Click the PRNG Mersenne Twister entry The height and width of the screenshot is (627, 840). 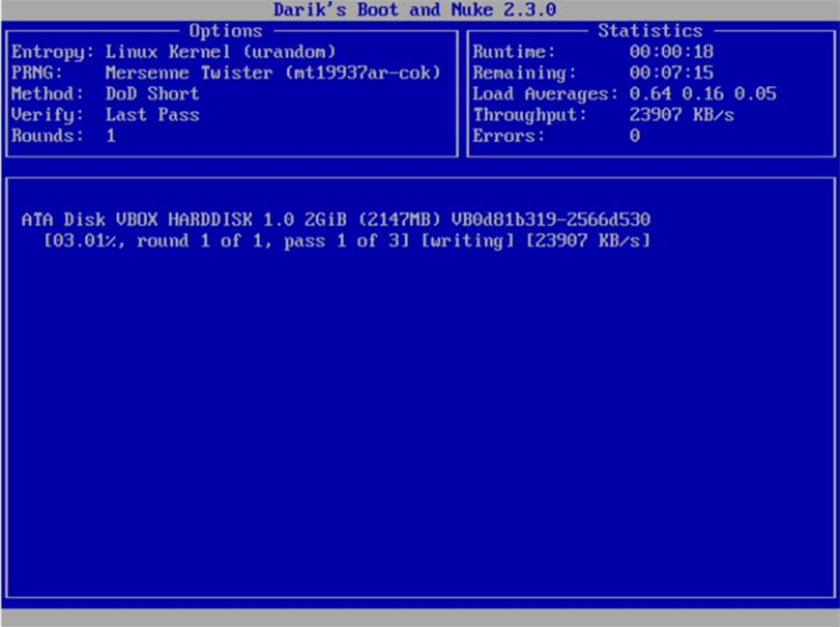click(x=226, y=73)
